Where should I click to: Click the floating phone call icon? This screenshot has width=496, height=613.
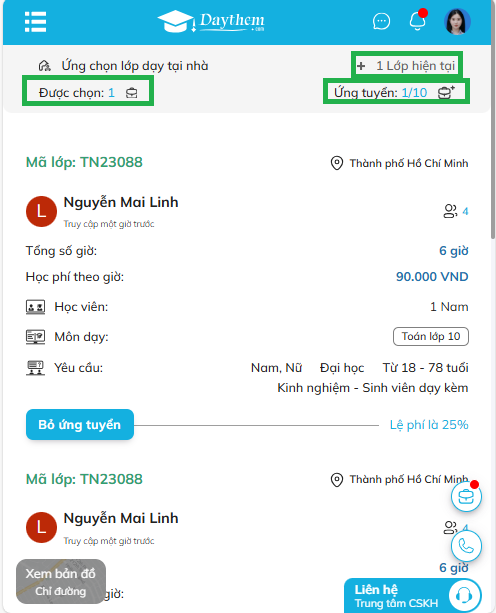[466, 546]
